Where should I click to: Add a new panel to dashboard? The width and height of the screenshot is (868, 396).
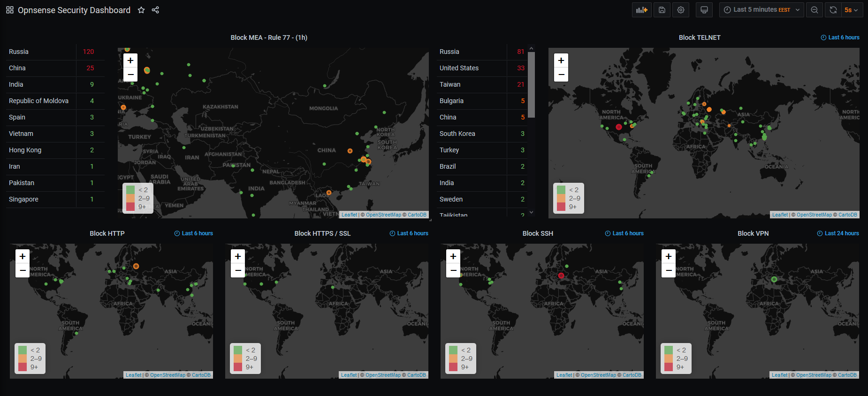pyautogui.click(x=642, y=10)
